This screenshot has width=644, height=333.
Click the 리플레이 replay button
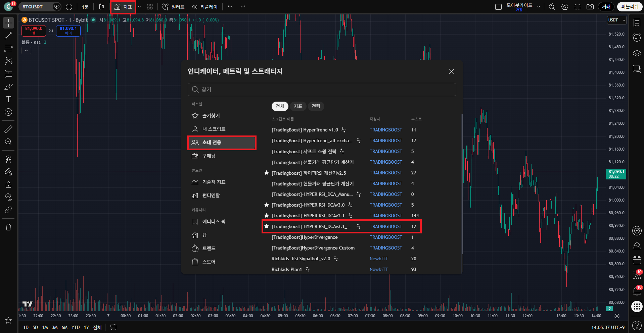[204, 7]
